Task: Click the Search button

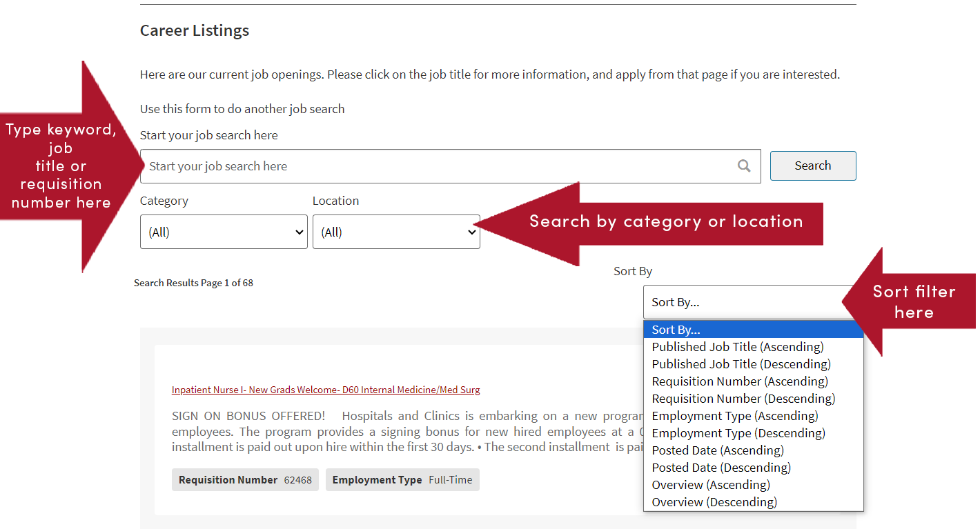Action: tap(812, 166)
